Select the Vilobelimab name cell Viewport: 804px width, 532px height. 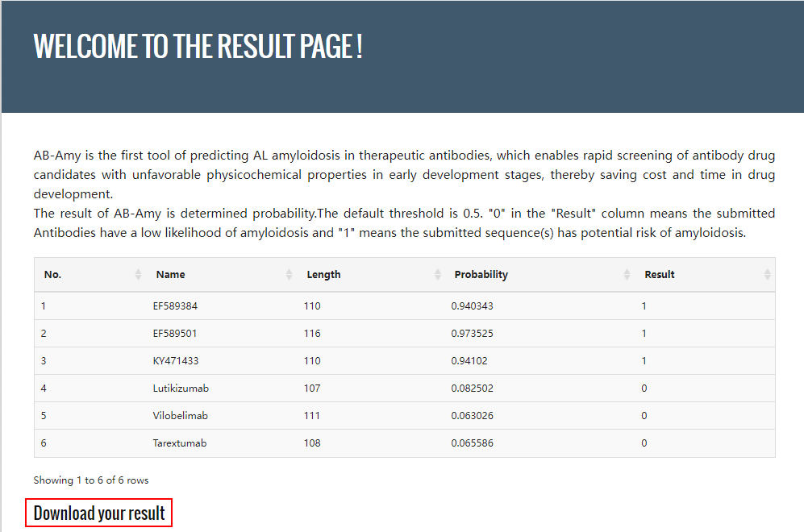pyautogui.click(x=180, y=416)
